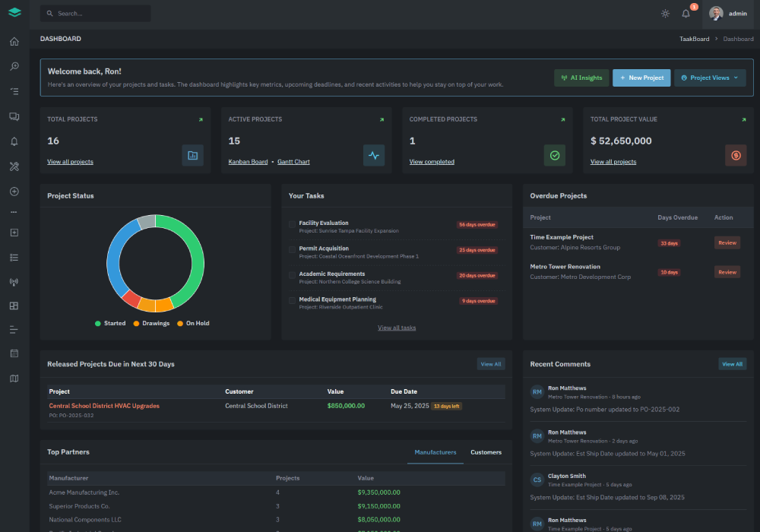Click the arrow icon on Active Projects card
The image size is (760, 532).
[x=382, y=119]
